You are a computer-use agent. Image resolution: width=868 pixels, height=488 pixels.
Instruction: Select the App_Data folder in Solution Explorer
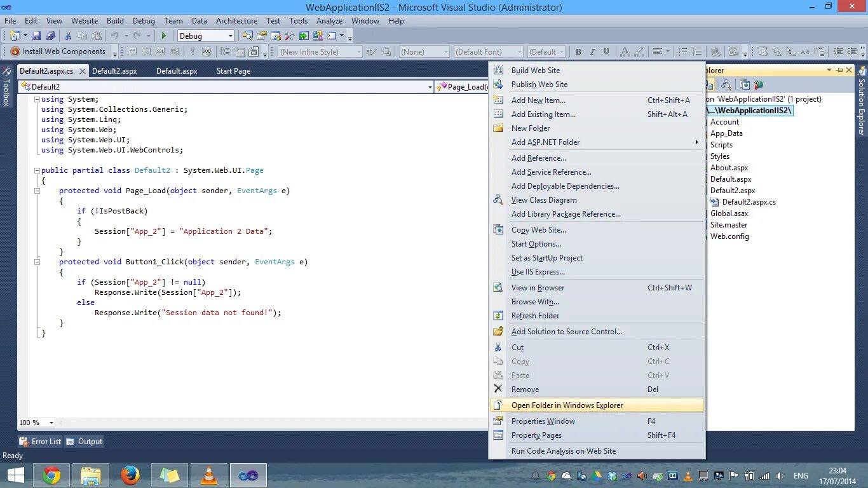pos(726,133)
